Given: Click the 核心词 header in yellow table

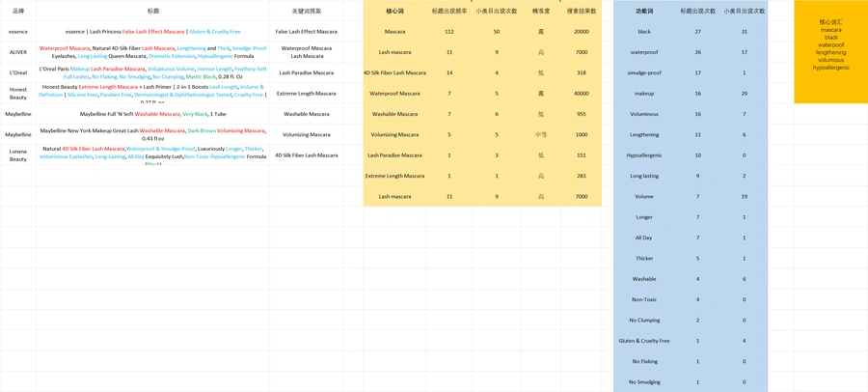Looking at the screenshot, I should [x=394, y=11].
